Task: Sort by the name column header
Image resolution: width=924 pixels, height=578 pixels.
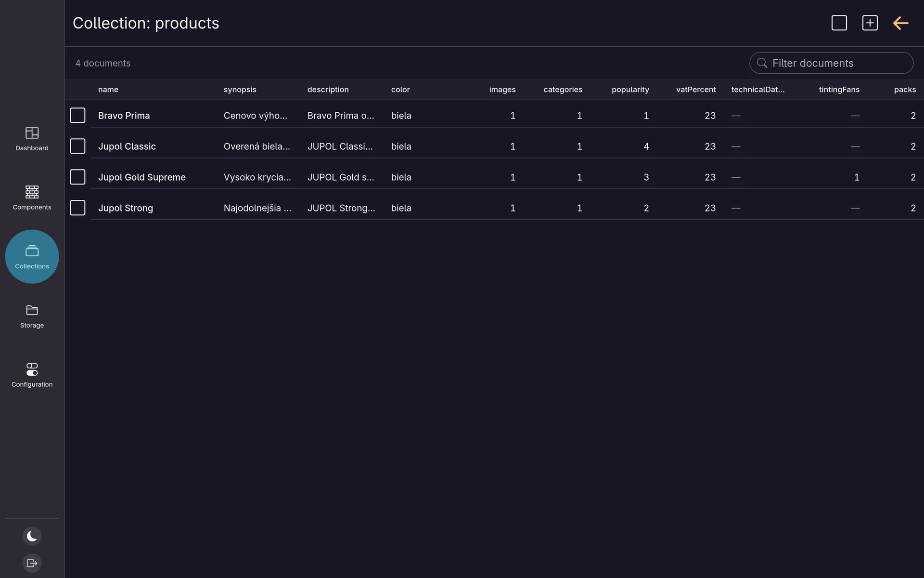Action: click(108, 90)
